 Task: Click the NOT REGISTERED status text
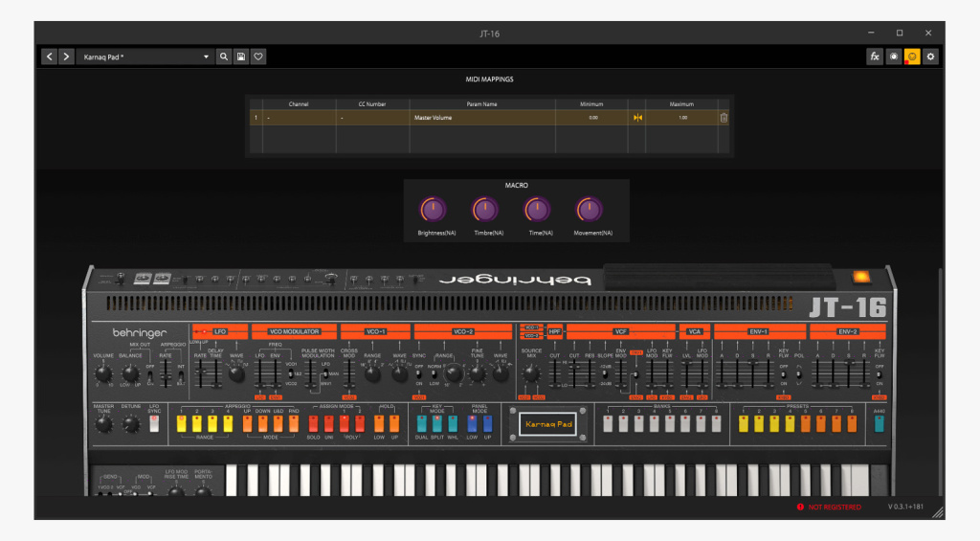(835, 507)
